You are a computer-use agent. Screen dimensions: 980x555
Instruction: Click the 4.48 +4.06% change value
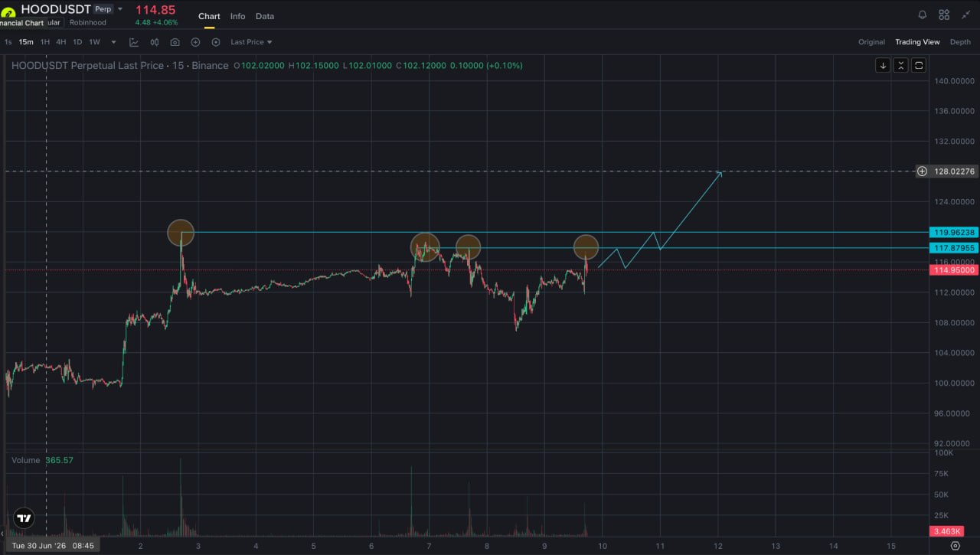coord(157,23)
